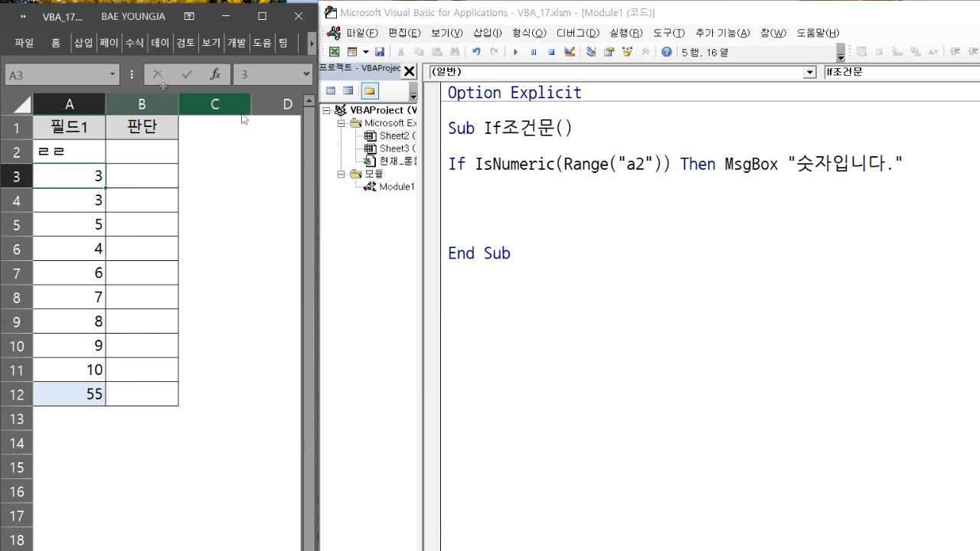The width and height of the screenshot is (980, 551).
Task: Open the Excel 수식 ribbon tab
Action: [134, 43]
